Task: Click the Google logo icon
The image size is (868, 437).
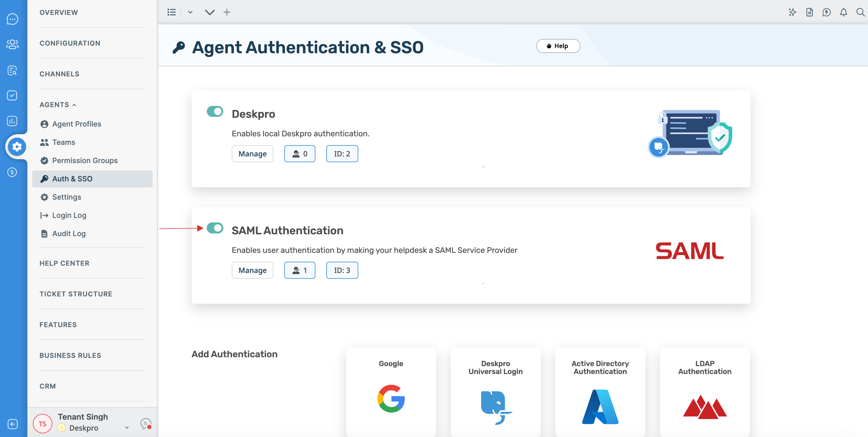Action: click(391, 399)
